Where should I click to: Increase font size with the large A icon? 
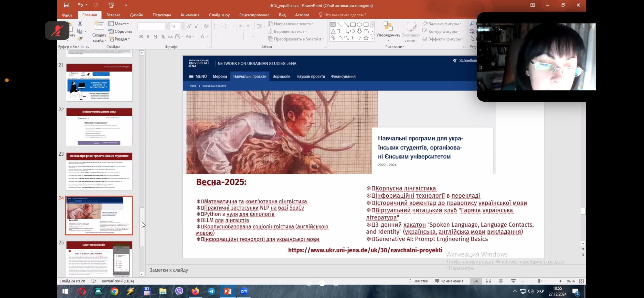point(189,26)
